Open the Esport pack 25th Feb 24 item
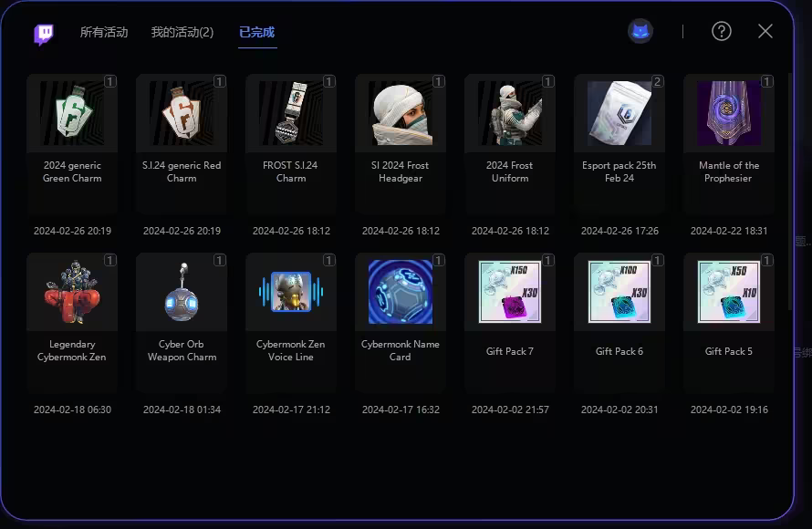Image resolution: width=812 pixels, height=529 pixels. coord(619,144)
